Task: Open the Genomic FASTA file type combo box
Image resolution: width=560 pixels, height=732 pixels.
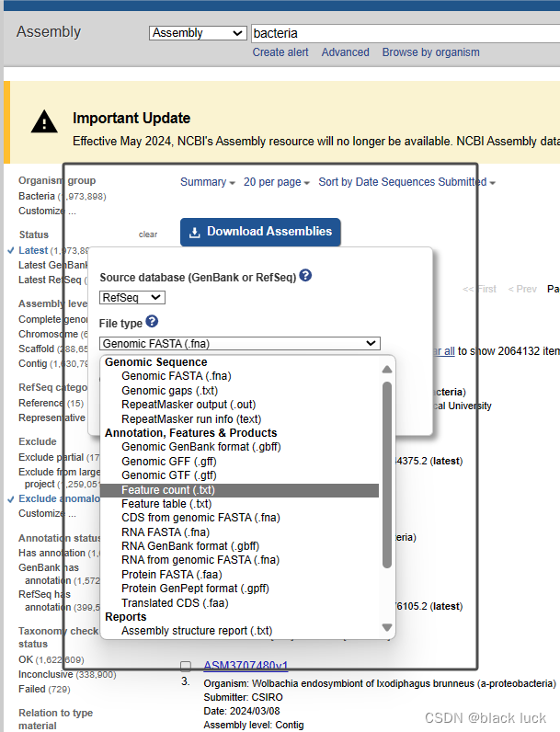Action: click(x=240, y=344)
